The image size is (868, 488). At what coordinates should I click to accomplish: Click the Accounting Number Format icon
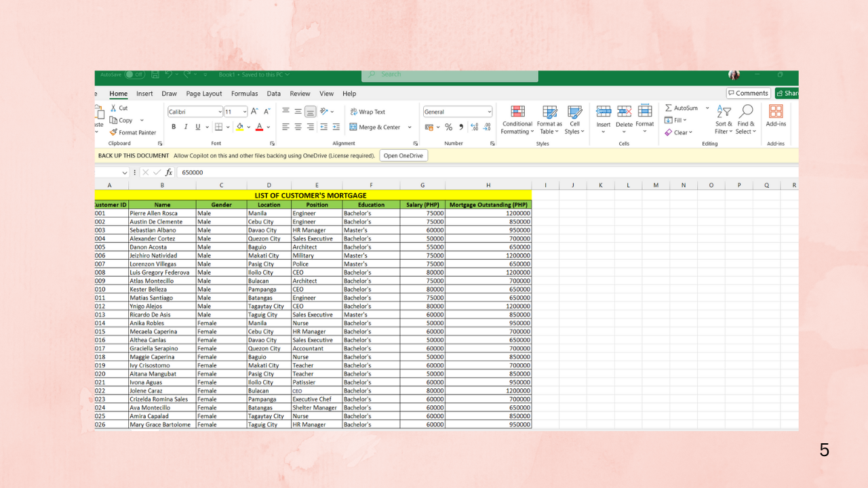point(429,127)
